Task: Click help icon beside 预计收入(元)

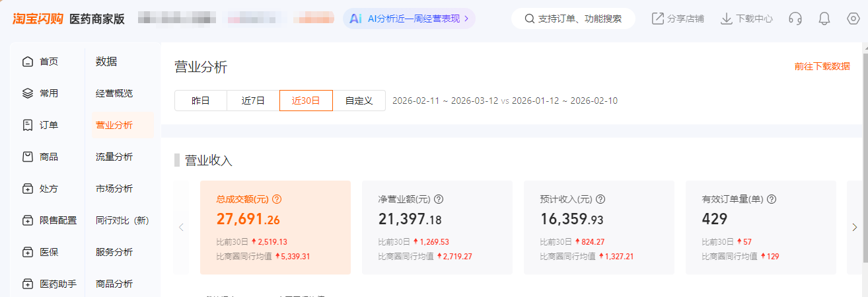Action: click(x=600, y=199)
